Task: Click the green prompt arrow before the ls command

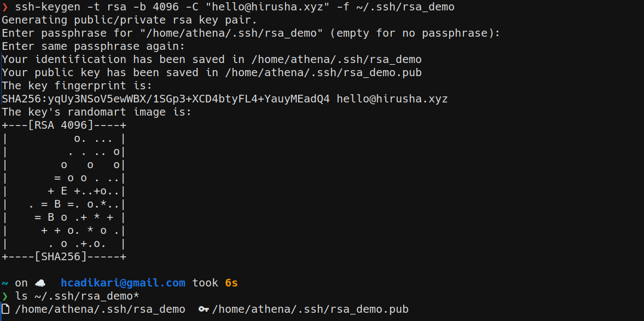Action: coord(5,296)
